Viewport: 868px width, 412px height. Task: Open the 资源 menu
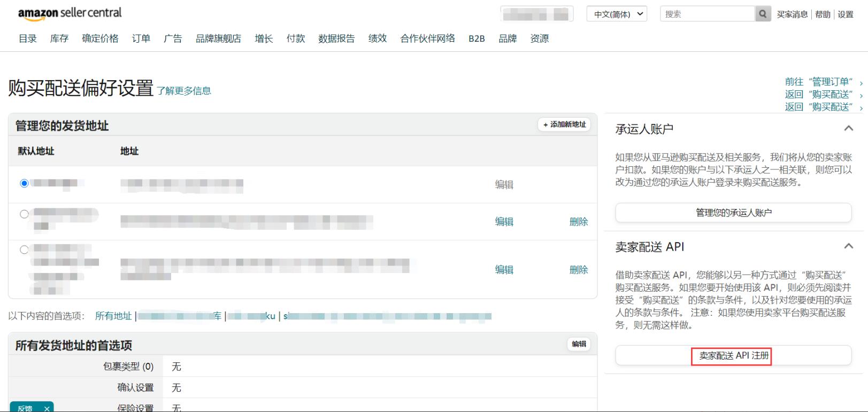click(x=540, y=38)
